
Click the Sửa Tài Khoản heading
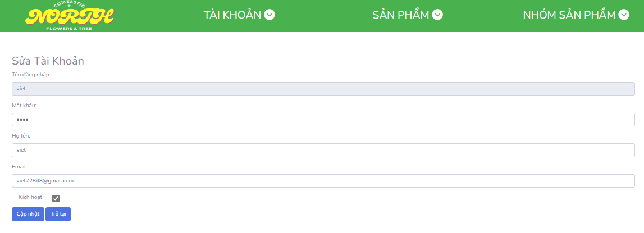[48, 61]
